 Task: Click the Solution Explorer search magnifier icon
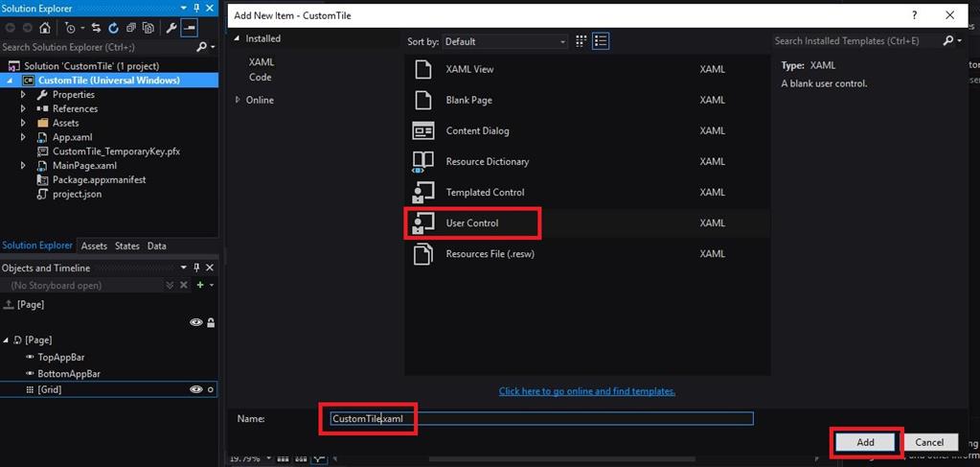tap(201, 47)
